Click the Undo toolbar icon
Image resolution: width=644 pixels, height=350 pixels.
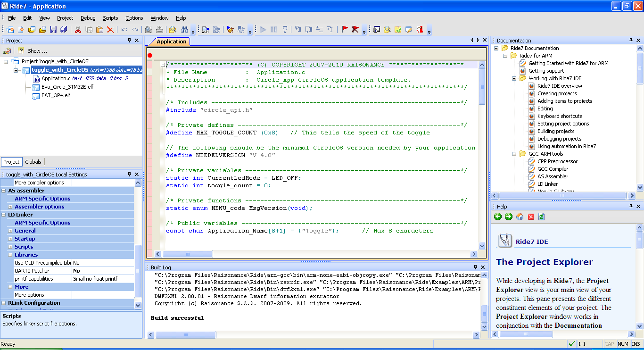(124, 29)
